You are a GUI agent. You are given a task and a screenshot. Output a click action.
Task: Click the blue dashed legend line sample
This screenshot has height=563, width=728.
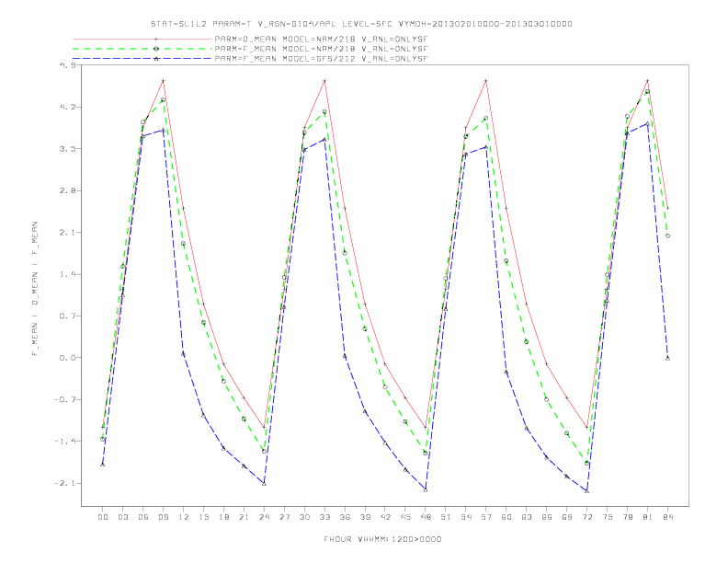tap(142, 59)
